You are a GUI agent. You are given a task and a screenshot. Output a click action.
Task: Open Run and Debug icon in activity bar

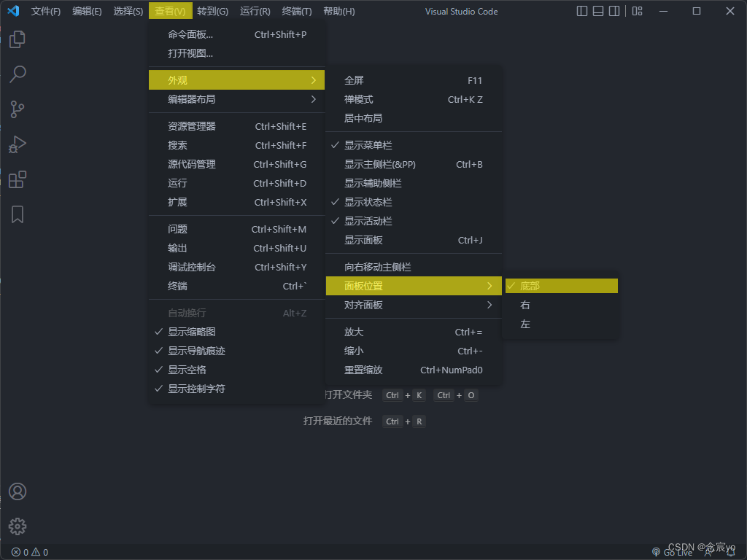click(18, 144)
